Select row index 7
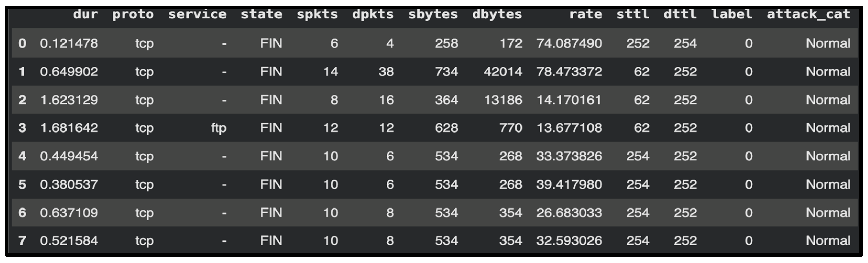 point(22,241)
